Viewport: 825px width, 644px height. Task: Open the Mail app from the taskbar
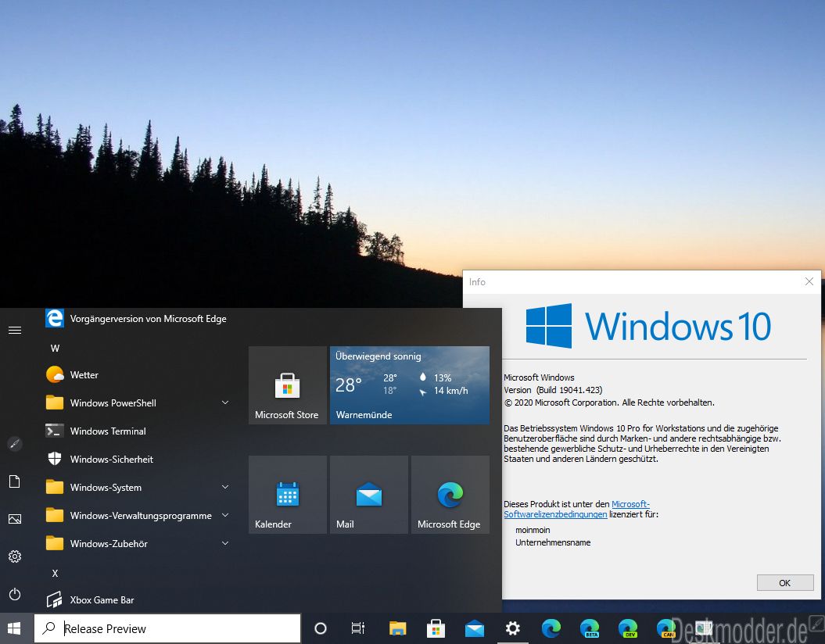[474, 628]
